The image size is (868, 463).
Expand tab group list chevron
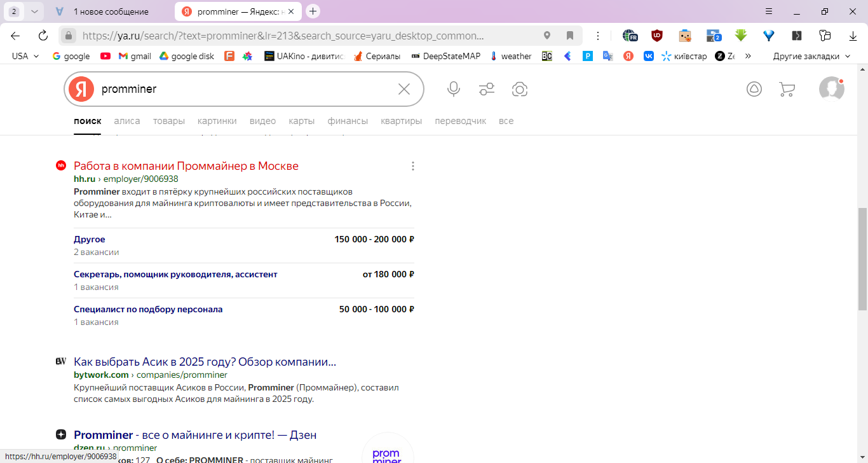pyautogui.click(x=34, y=11)
